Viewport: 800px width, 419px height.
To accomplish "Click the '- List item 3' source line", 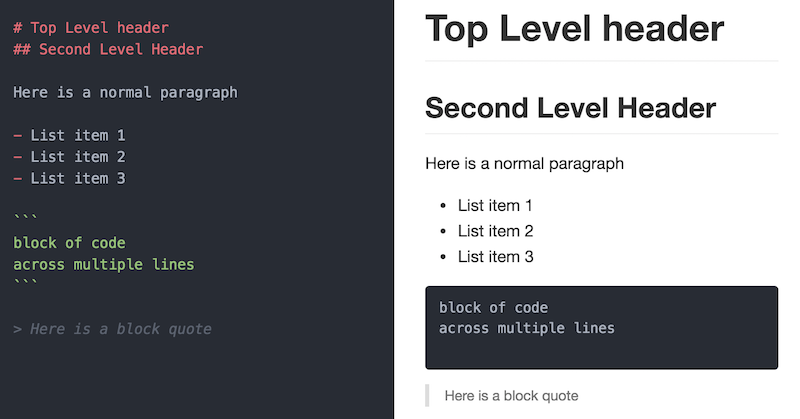I will [x=69, y=179].
